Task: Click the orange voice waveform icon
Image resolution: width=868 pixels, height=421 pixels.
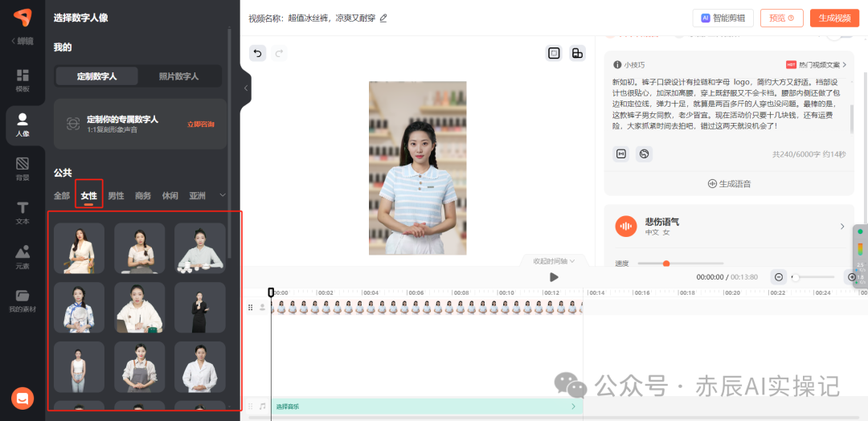Action: [x=626, y=227]
